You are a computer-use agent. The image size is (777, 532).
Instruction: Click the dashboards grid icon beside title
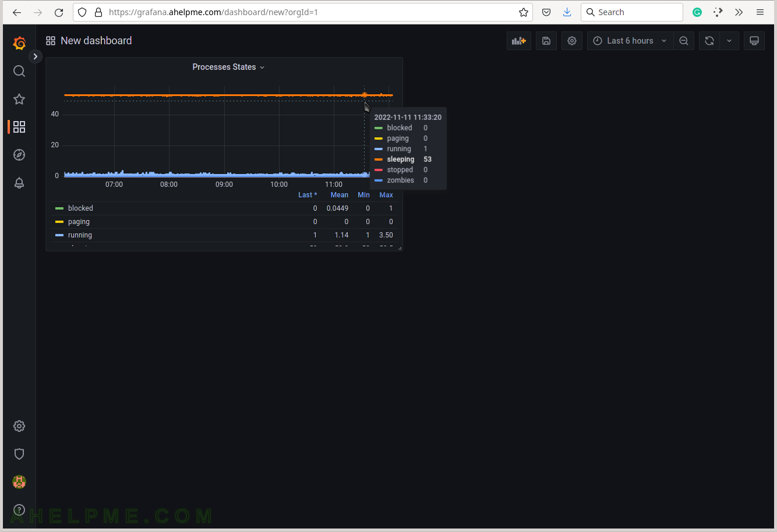[x=51, y=41]
